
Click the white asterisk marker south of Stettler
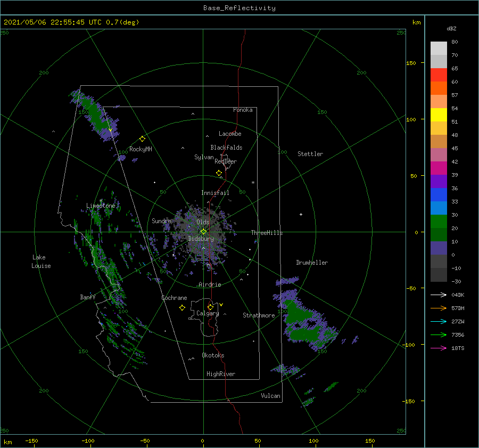click(x=253, y=183)
